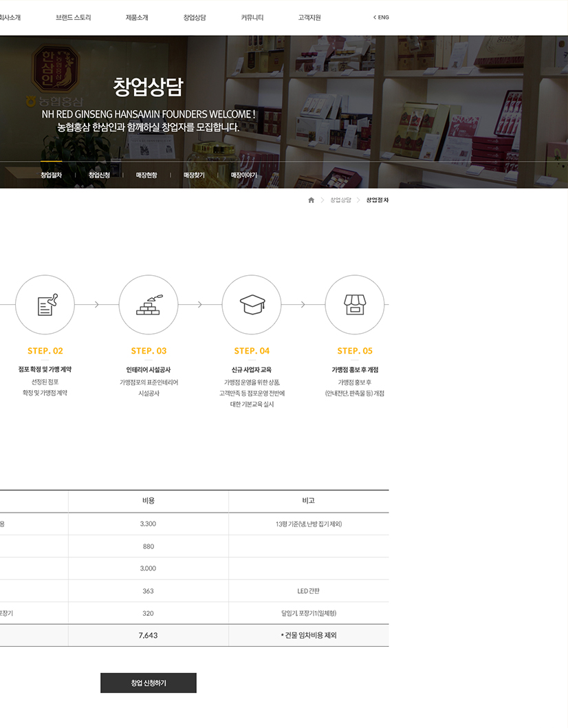Click the 320 cost cell
The width and height of the screenshot is (568, 728).
(x=149, y=613)
